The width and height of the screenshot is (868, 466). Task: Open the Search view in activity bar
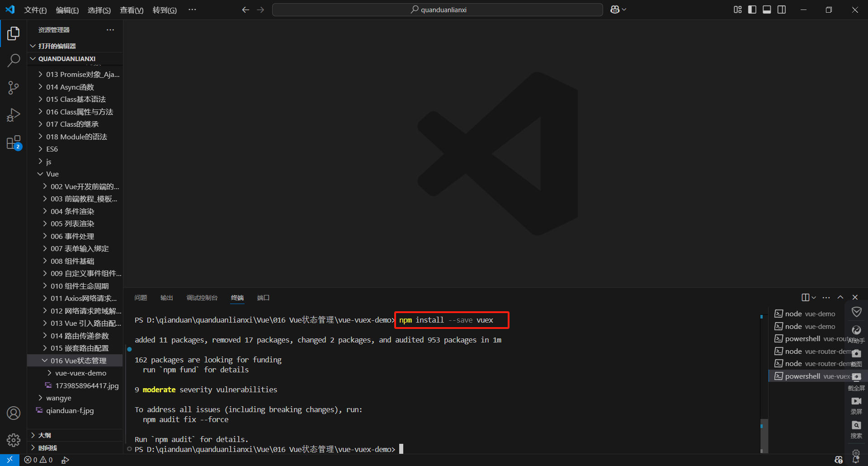pos(14,60)
